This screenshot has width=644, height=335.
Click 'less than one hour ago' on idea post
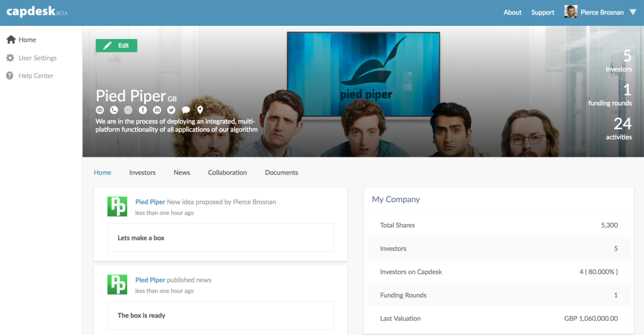[x=164, y=213]
